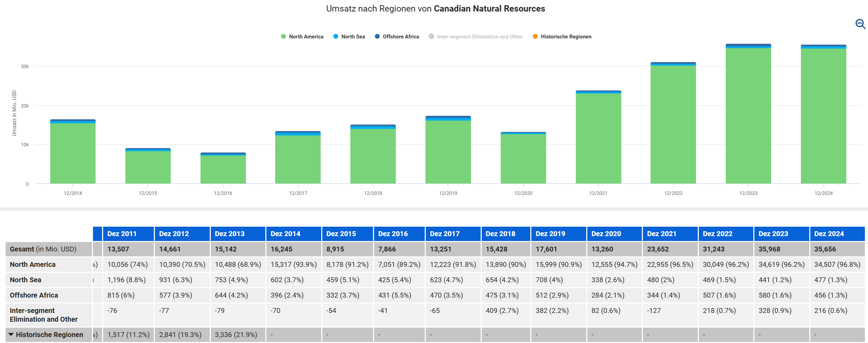Click the 12/2014 North America bar
The width and height of the screenshot is (868, 343).
click(x=73, y=154)
